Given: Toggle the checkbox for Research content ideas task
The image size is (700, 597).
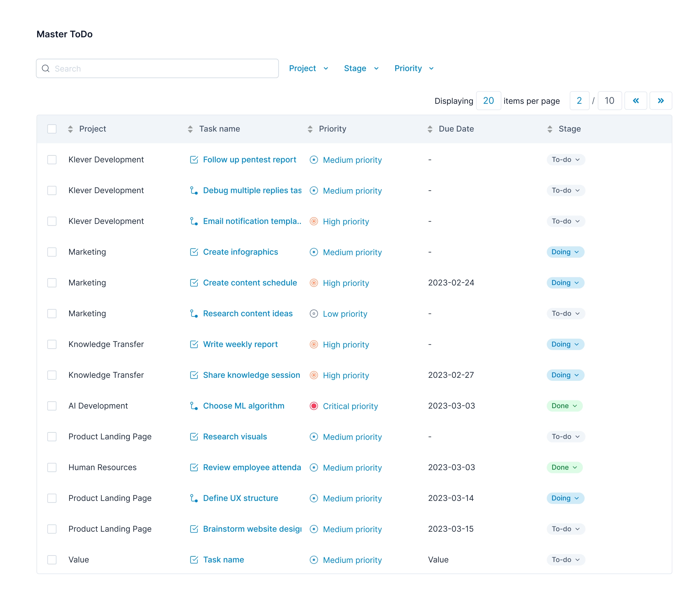Looking at the screenshot, I should pos(52,313).
